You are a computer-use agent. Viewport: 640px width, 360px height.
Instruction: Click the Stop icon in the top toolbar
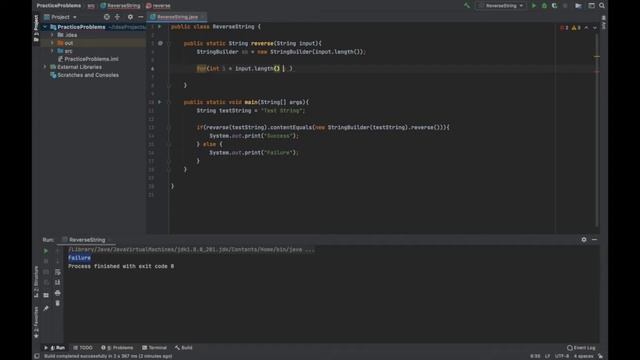pos(565,6)
